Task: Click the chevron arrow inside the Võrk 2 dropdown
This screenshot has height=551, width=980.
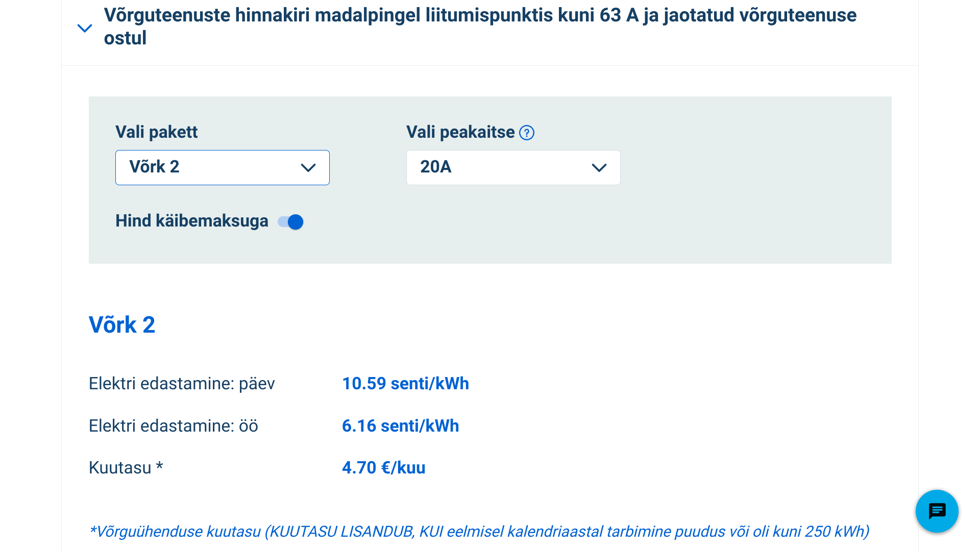Action: (308, 168)
